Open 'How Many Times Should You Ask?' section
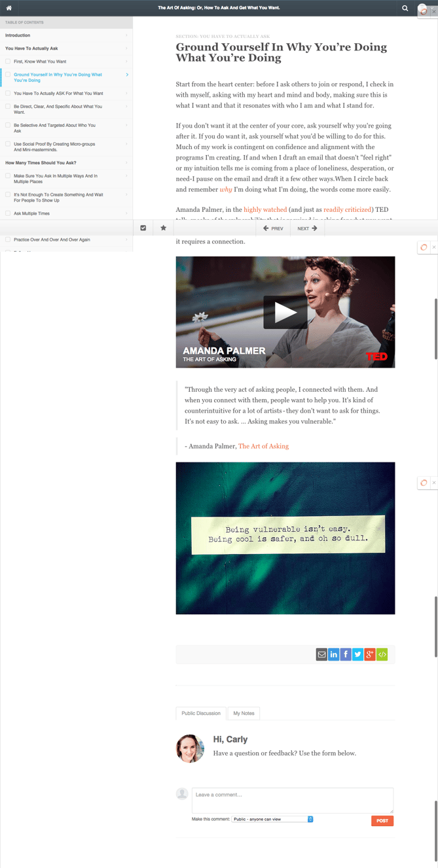Image resolution: width=438 pixels, height=868 pixels. click(41, 163)
